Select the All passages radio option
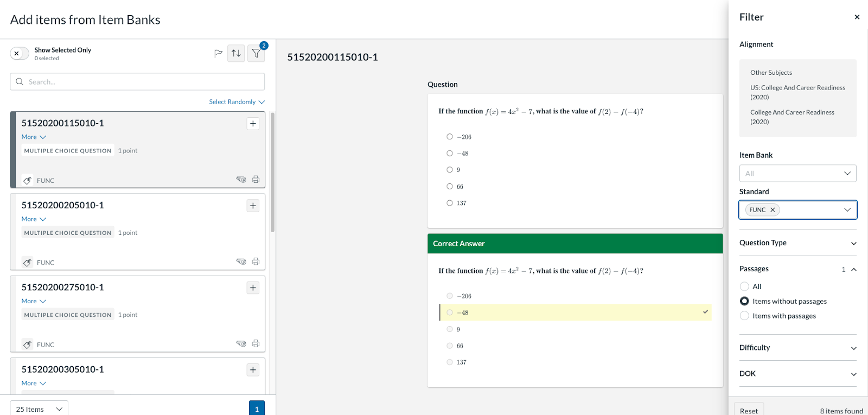 pyautogui.click(x=744, y=286)
